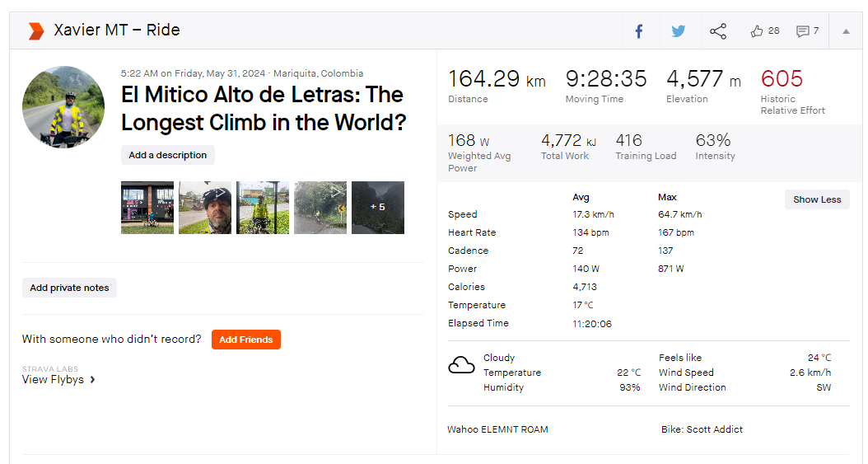Collapse the stats with Show Less
Viewport: 868px width, 464px height.
pos(817,199)
